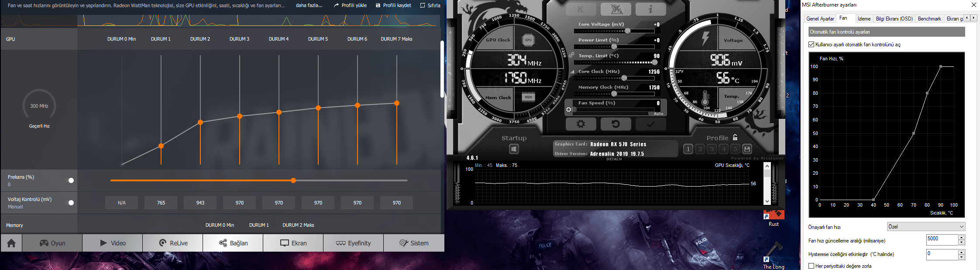Switch to Genel Ayarlar tab
Screen dimensions: 980x270
pyautogui.click(x=820, y=19)
